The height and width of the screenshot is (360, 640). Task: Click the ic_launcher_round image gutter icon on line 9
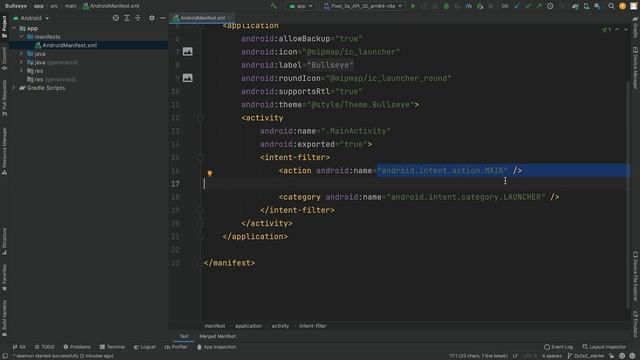pos(187,78)
